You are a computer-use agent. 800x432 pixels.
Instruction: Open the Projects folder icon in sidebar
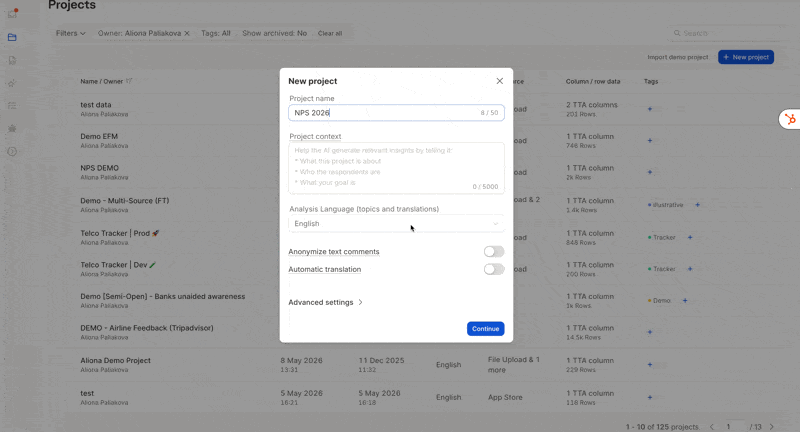coord(12,37)
